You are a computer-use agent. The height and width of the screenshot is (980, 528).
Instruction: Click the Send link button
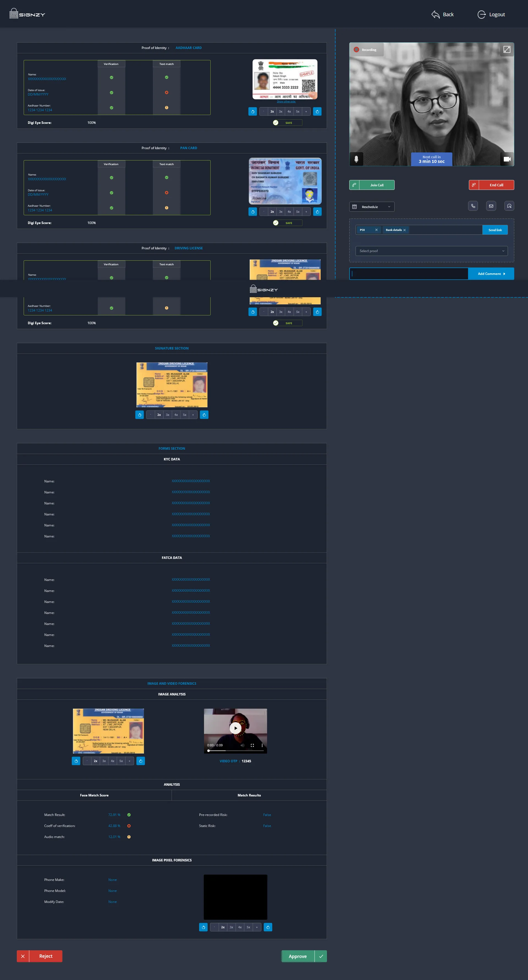495,230
